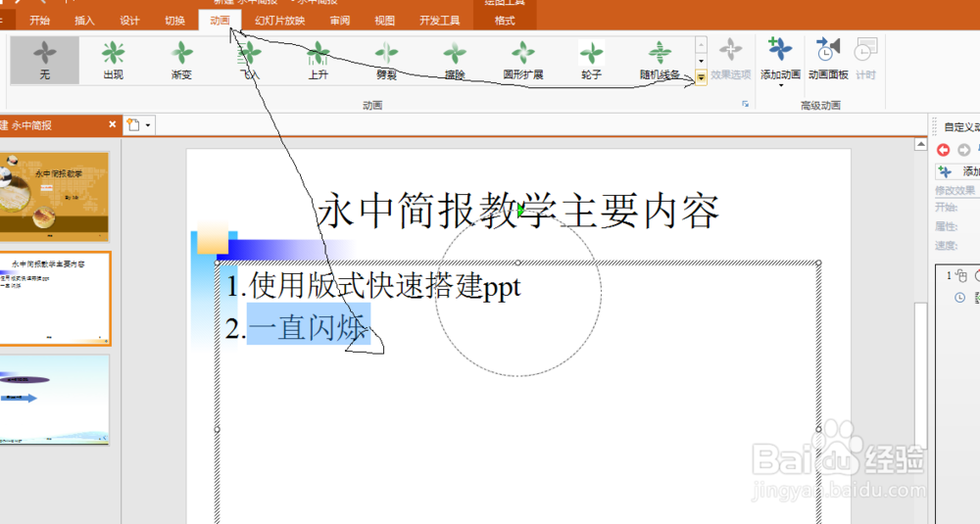
Task: Switch to the 插入 ribbon tab
Action: (x=84, y=21)
